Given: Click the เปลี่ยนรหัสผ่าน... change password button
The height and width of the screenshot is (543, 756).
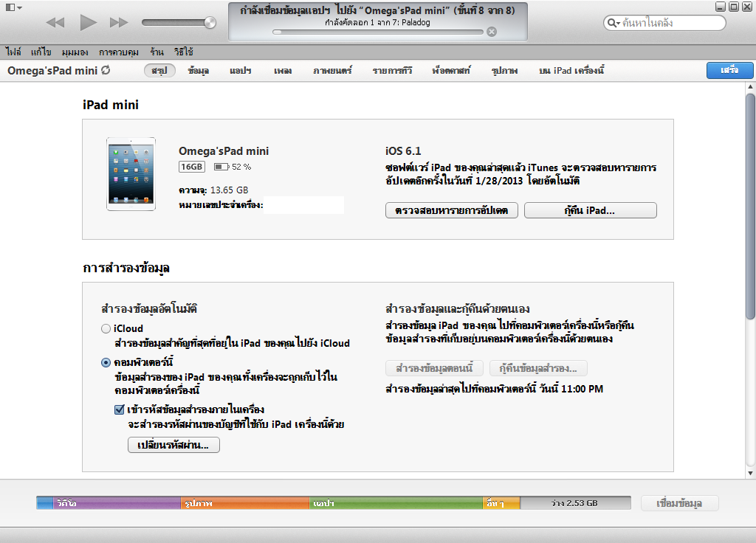Looking at the screenshot, I should tap(173, 445).
